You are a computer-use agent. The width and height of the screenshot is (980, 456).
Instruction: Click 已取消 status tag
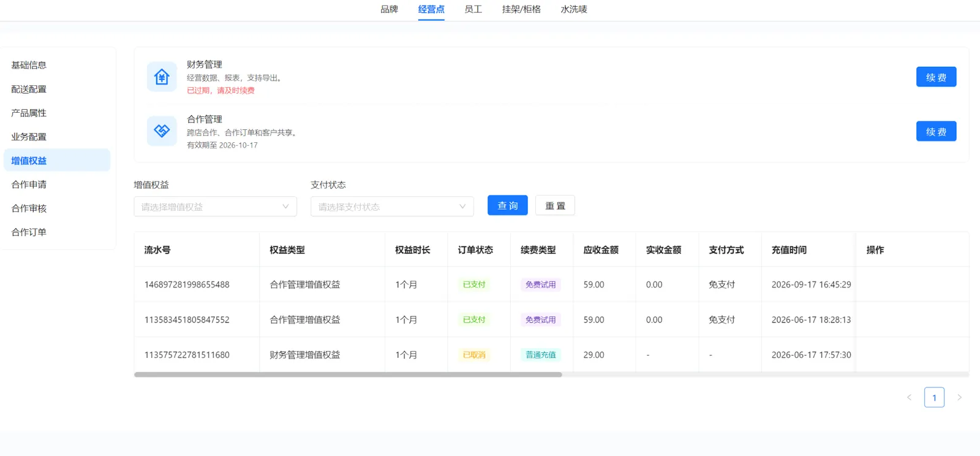click(474, 355)
